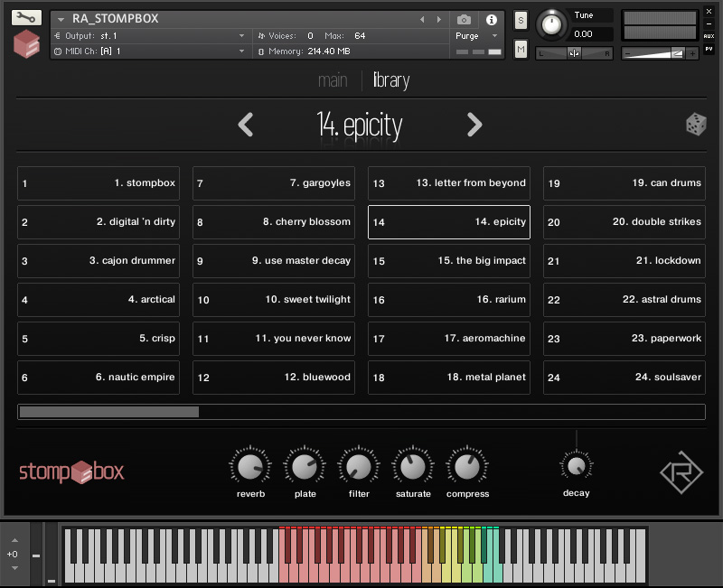Load preset 19. can drums
Viewport: 723px width, 588px height.
pyautogui.click(x=624, y=183)
